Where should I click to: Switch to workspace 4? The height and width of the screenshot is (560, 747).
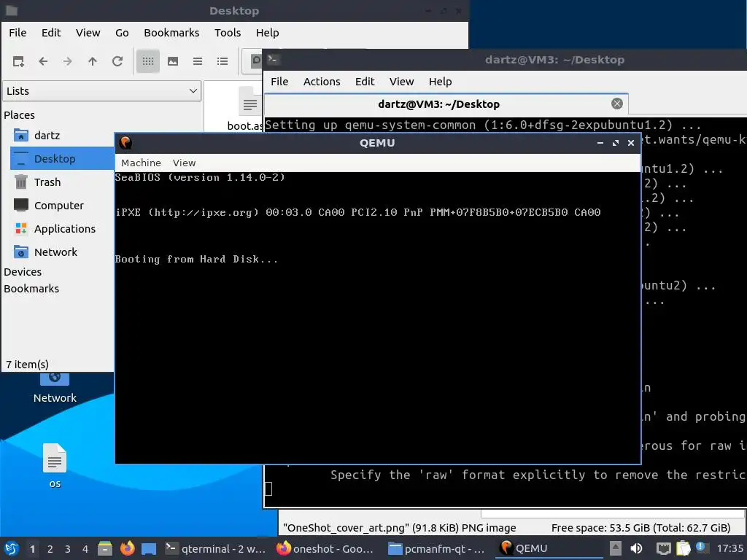[85, 549]
